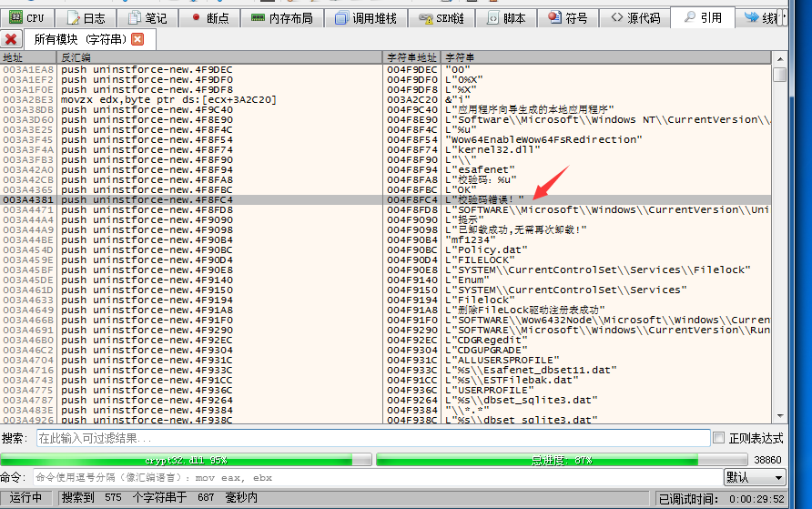Select the row with L"Enum" string
This screenshot has width=812, height=509.
click(x=386, y=280)
